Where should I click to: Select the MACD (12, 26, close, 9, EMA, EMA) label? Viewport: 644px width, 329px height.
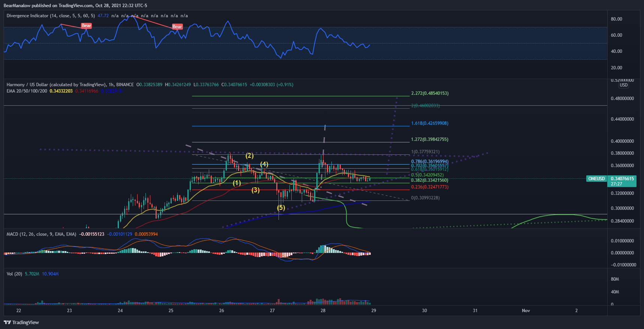pyautogui.click(x=41, y=234)
